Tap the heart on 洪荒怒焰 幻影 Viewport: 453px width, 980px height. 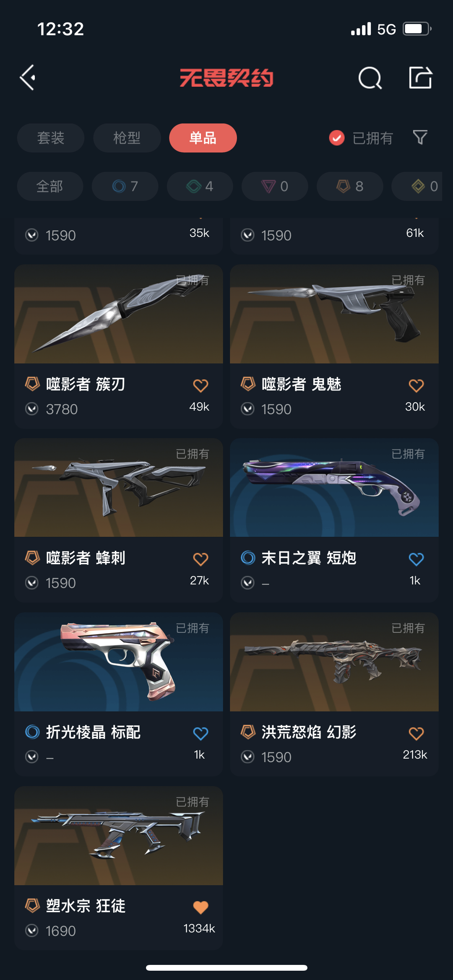tap(416, 733)
